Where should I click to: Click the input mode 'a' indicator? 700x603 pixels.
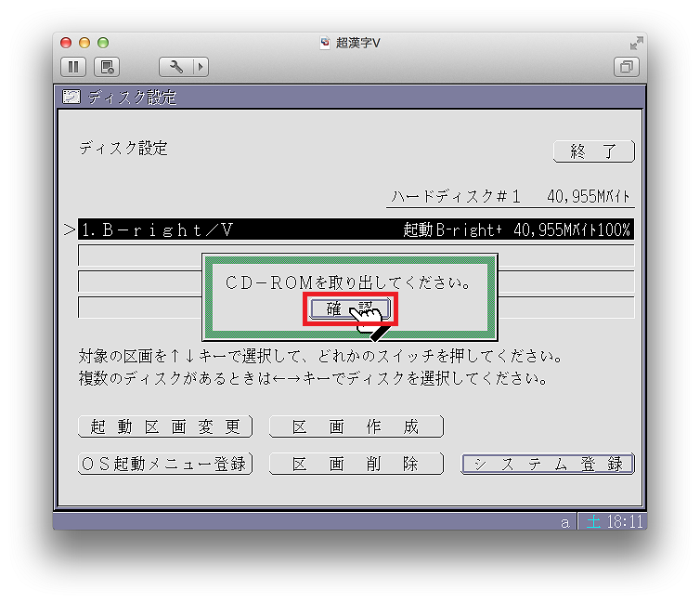(x=564, y=522)
